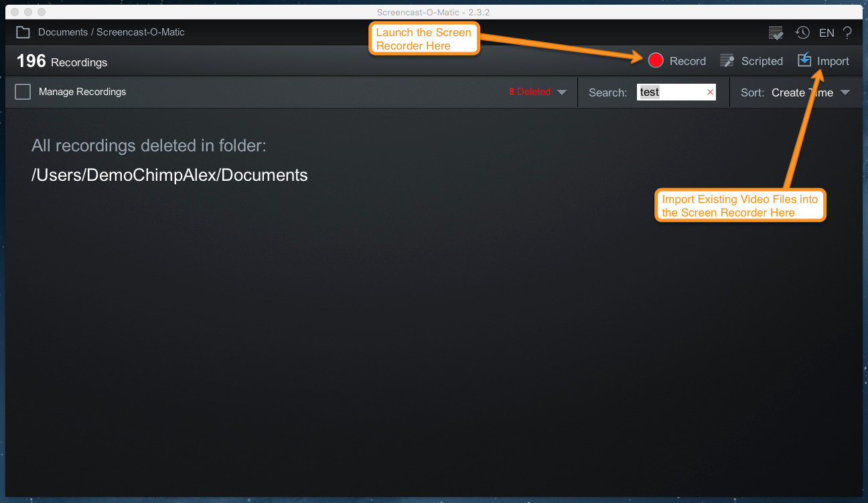Click the Documents / Screencast-O-Matic path text

click(x=111, y=32)
